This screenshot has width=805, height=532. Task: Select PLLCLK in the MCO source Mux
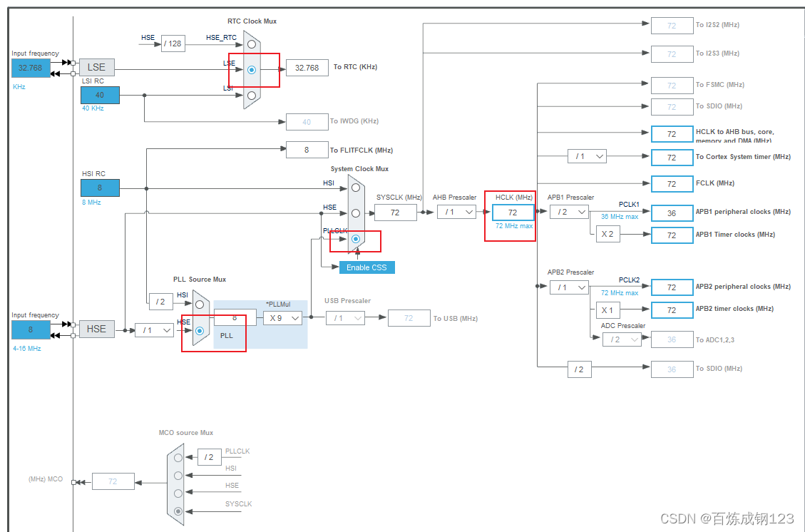point(177,457)
